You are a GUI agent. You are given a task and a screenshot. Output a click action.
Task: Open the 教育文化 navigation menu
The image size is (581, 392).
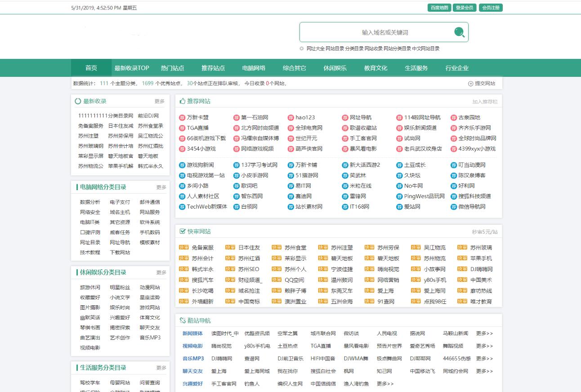375,68
